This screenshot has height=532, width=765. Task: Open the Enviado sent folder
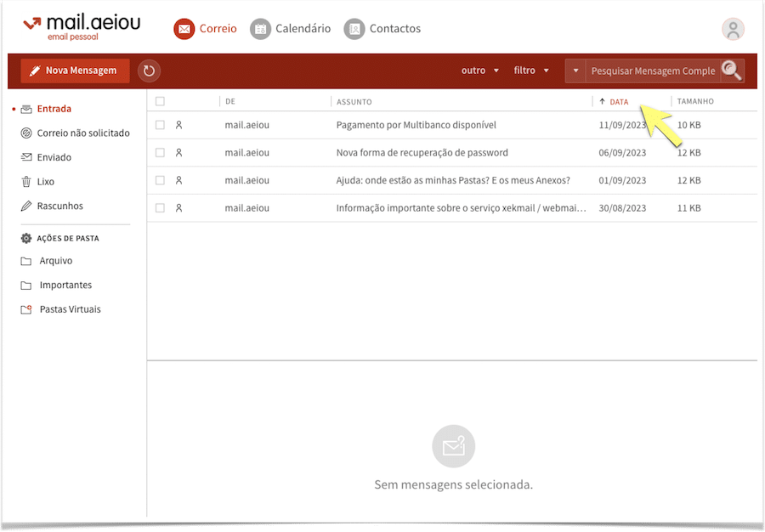tap(54, 157)
